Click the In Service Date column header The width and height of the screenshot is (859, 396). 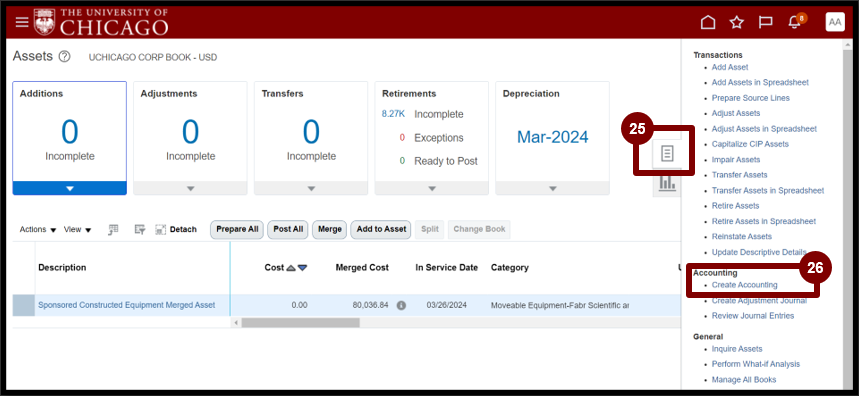coord(446,268)
